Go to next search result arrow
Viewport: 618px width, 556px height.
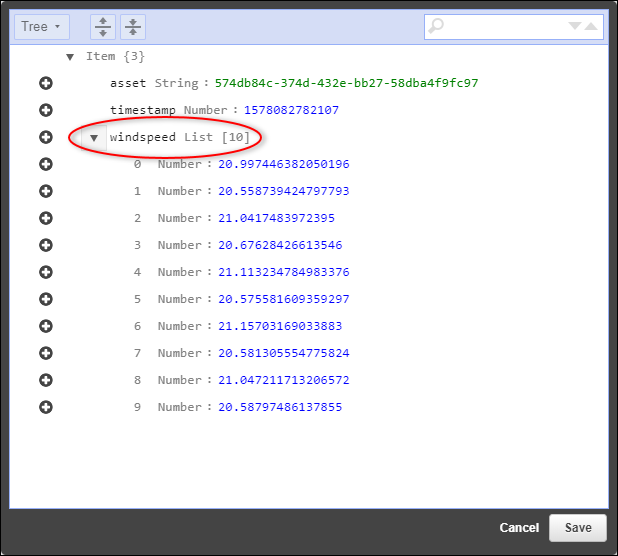pos(575,27)
